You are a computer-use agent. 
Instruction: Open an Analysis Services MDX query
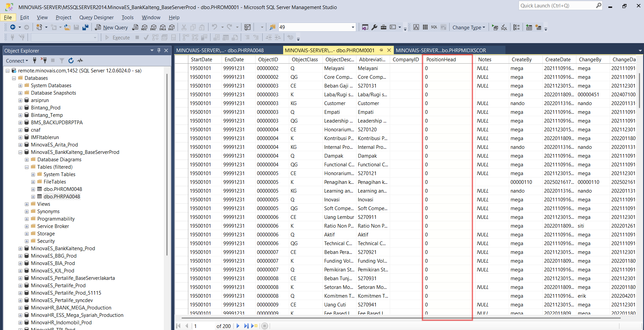click(144, 27)
